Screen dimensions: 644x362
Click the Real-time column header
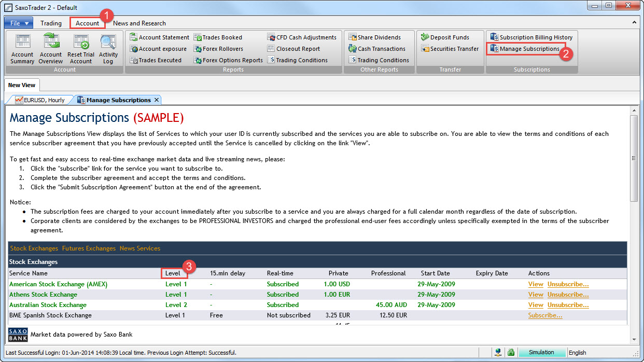[280, 273]
